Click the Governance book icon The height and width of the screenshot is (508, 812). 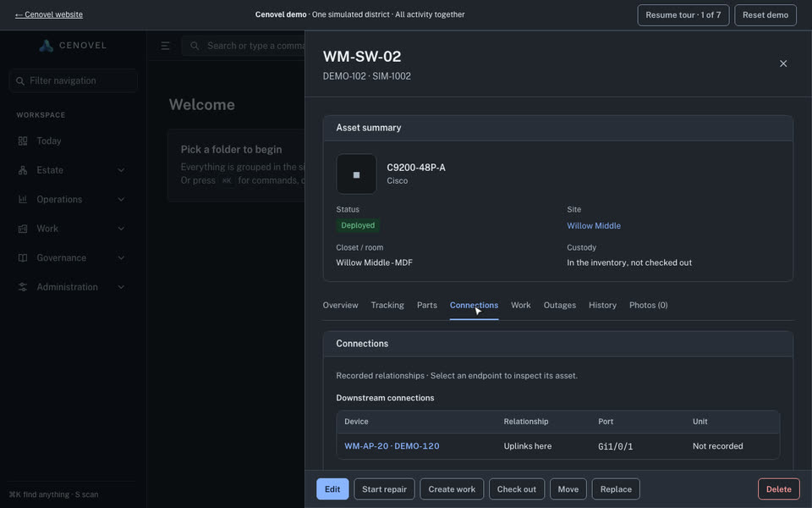click(x=23, y=257)
